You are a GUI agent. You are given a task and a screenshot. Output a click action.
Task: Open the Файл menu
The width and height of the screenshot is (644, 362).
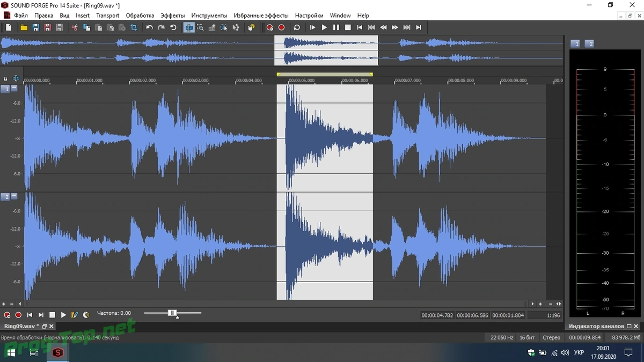point(21,16)
